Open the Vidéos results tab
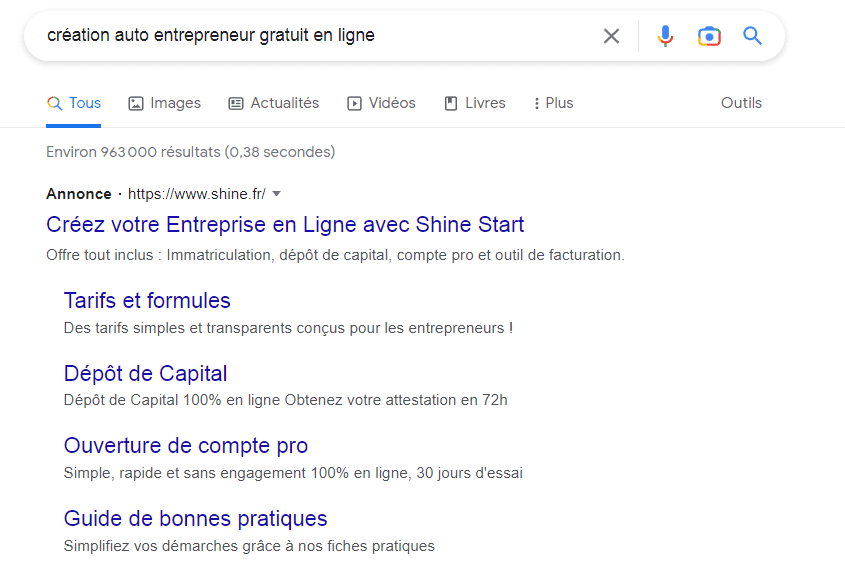 point(381,103)
